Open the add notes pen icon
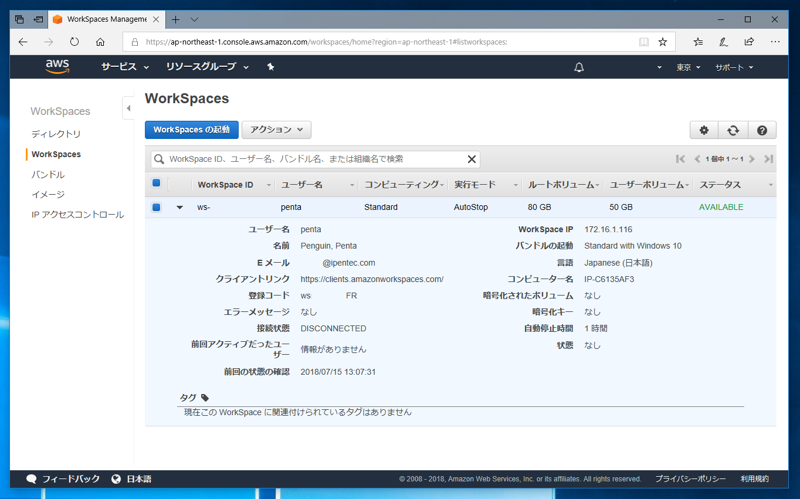 pos(723,42)
